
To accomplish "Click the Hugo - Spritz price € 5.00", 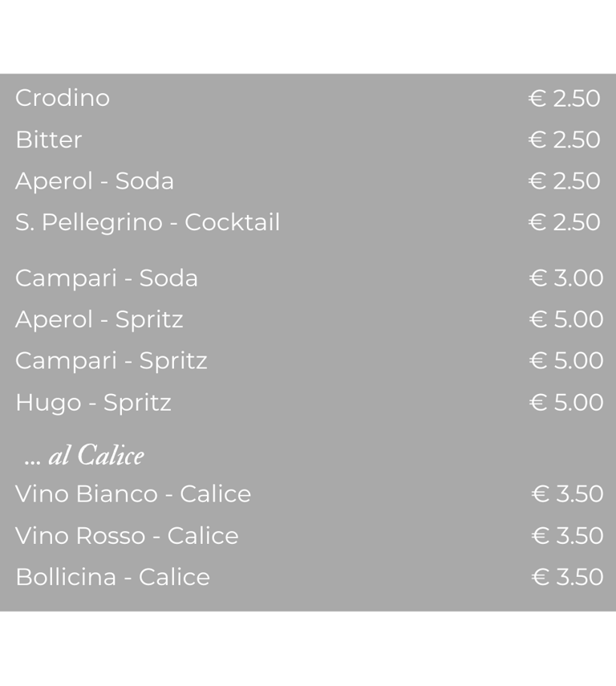I will click(566, 402).
